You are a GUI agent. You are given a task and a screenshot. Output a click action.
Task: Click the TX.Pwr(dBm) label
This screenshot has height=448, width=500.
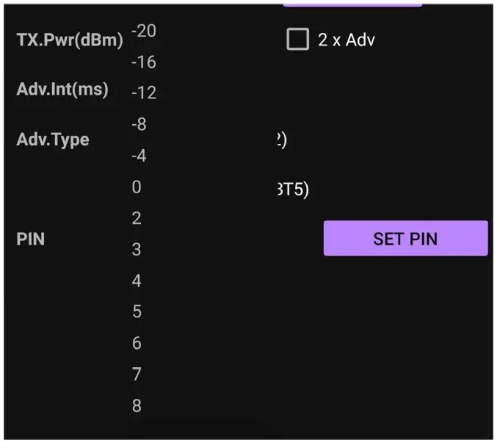(70, 40)
